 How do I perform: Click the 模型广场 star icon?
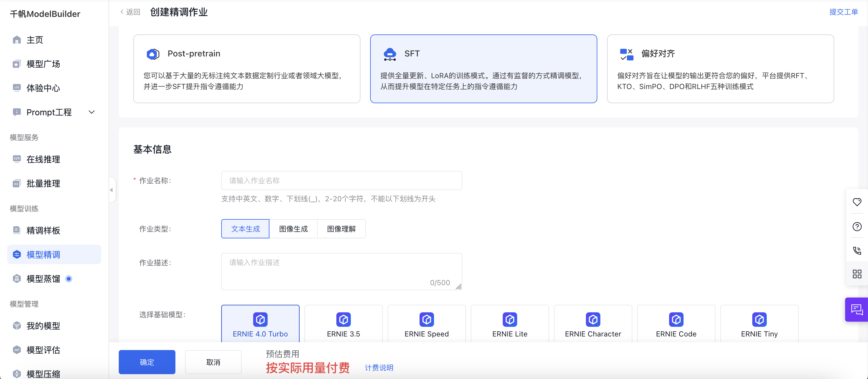point(17,64)
